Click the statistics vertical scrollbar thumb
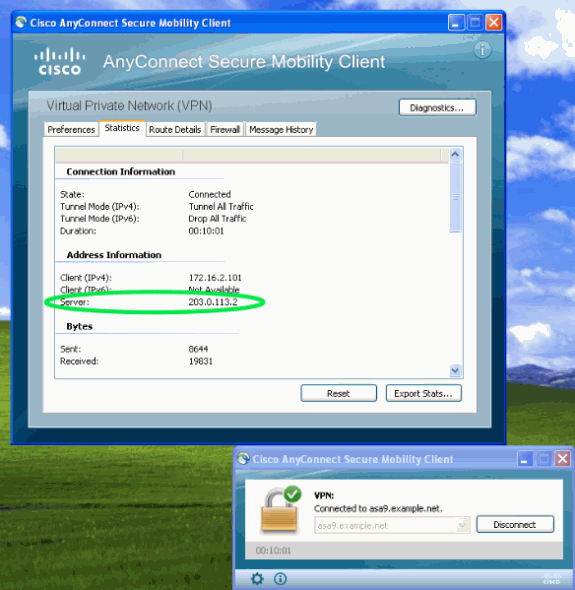575x590 pixels. tap(455, 197)
